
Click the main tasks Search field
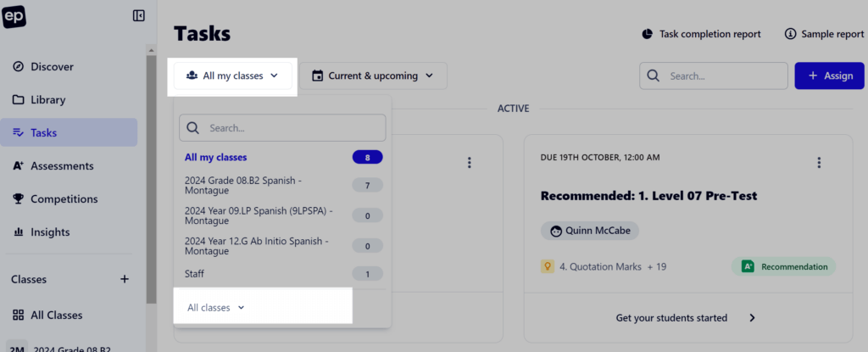point(714,75)
